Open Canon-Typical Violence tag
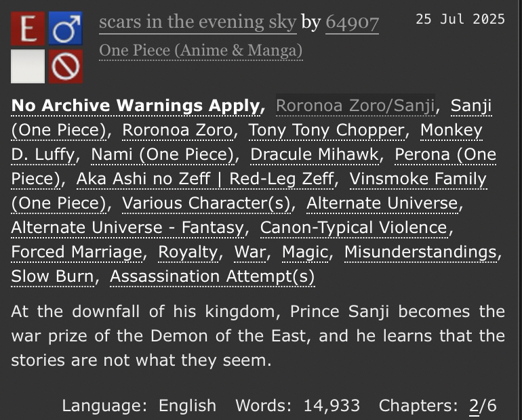The width and height of the screenshot is (522, 420). (x=354, y=228)
